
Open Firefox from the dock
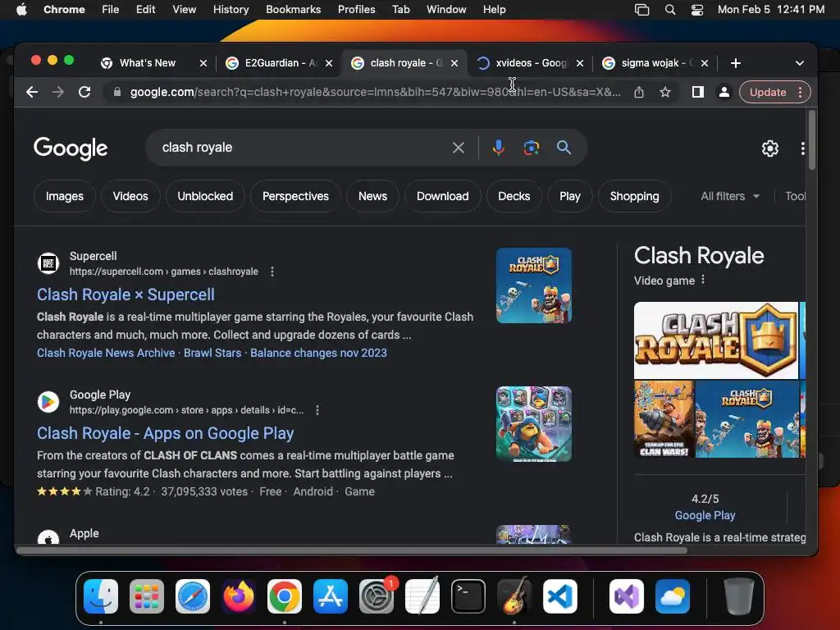click(x=239, y=596)
